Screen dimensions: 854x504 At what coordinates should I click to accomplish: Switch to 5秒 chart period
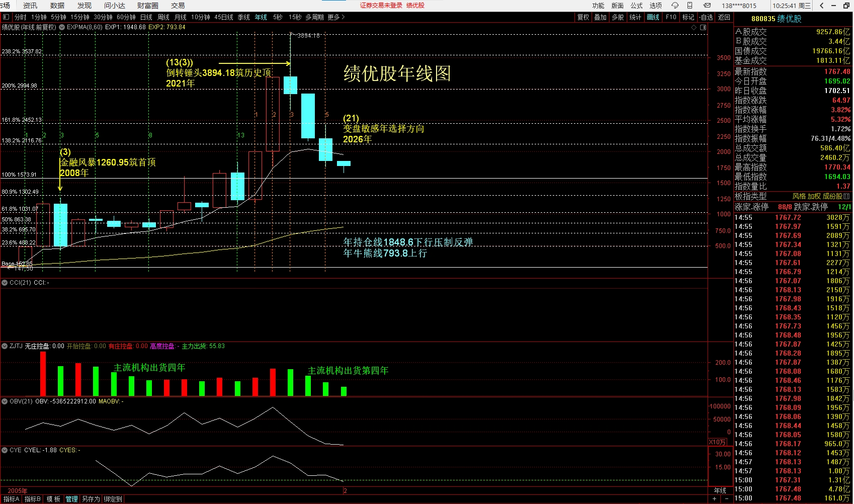tap(278, 17)
